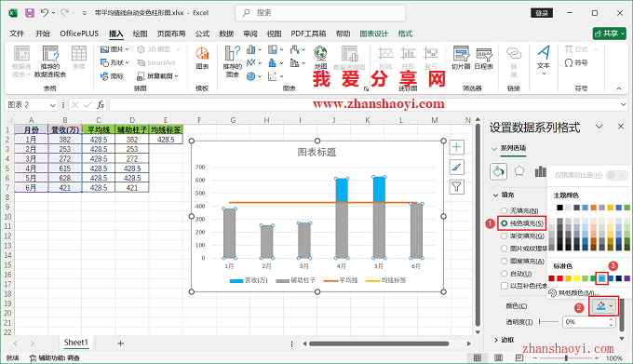633x364 pixels.
Task: Select Picture or texture fill radio
Action: 504,249
